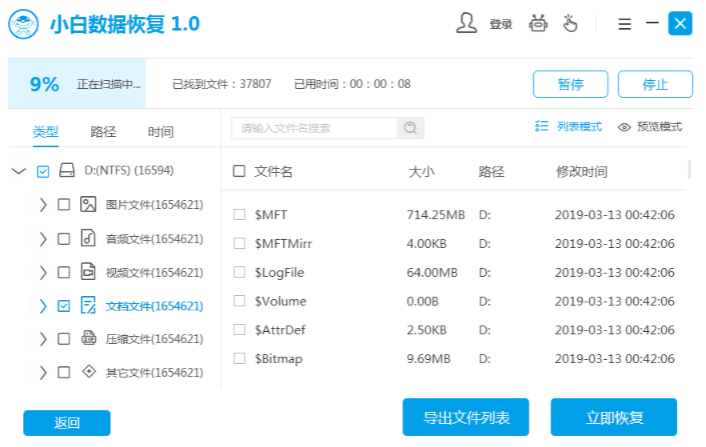Click the video icon for 视频文件
The height and width of the screenshot is (447, 706).
point(88,271)
